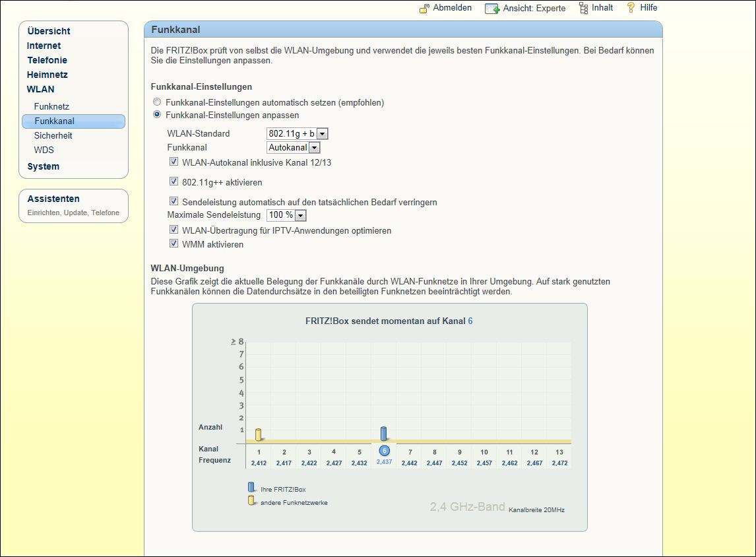
Task: Select the Funkkanal submenu item
Action: coord(73,121)
